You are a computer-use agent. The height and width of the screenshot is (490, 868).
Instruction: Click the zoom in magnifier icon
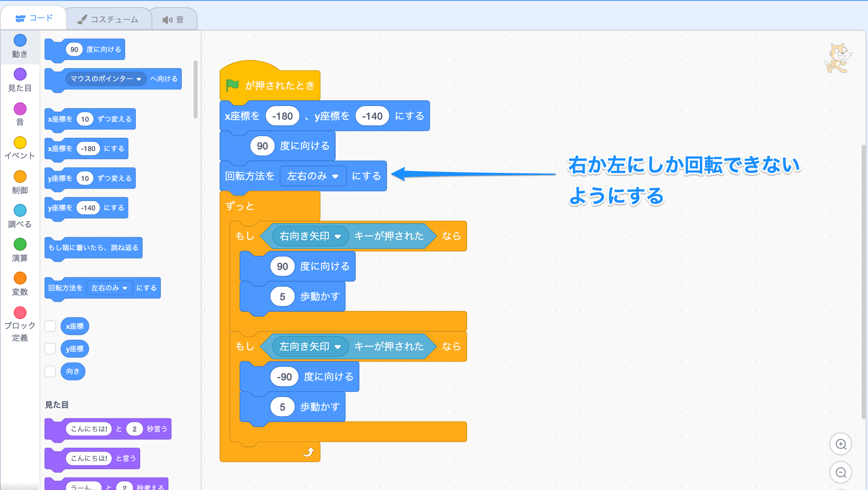[841, 444]
